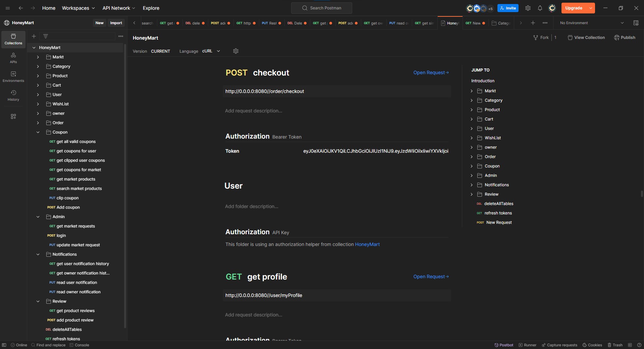Click the Publish button
This screenshot has height=349, width=644.
pyautogui.click(x=625, y=37)
